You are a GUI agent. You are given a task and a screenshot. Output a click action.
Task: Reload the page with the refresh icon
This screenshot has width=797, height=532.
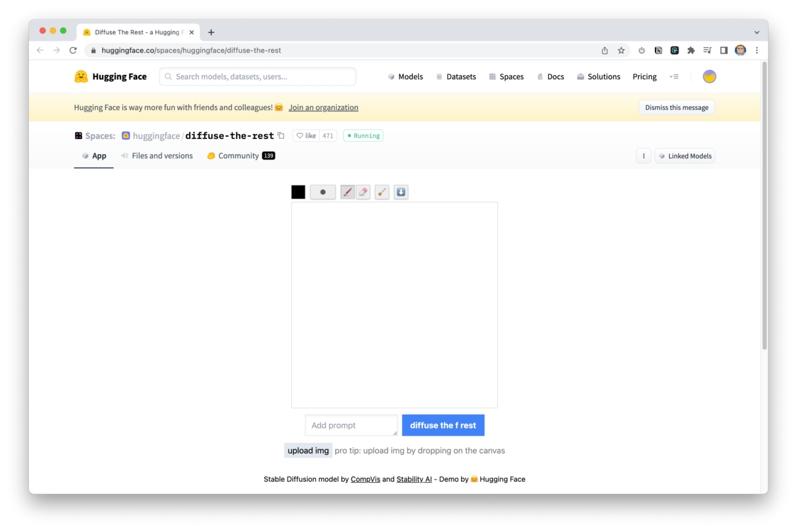pyautogui.click(x=73, y=50)
